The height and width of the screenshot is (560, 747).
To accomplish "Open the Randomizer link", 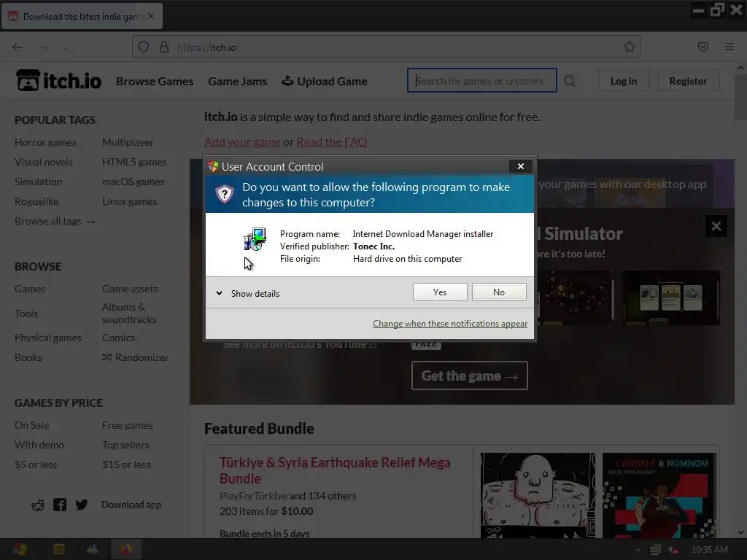I will [135, 357].
